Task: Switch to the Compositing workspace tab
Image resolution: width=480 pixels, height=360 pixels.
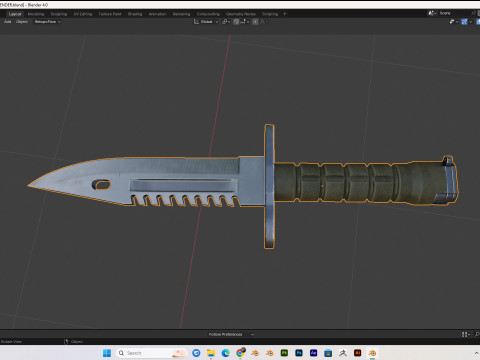Action: coord(208,14)
